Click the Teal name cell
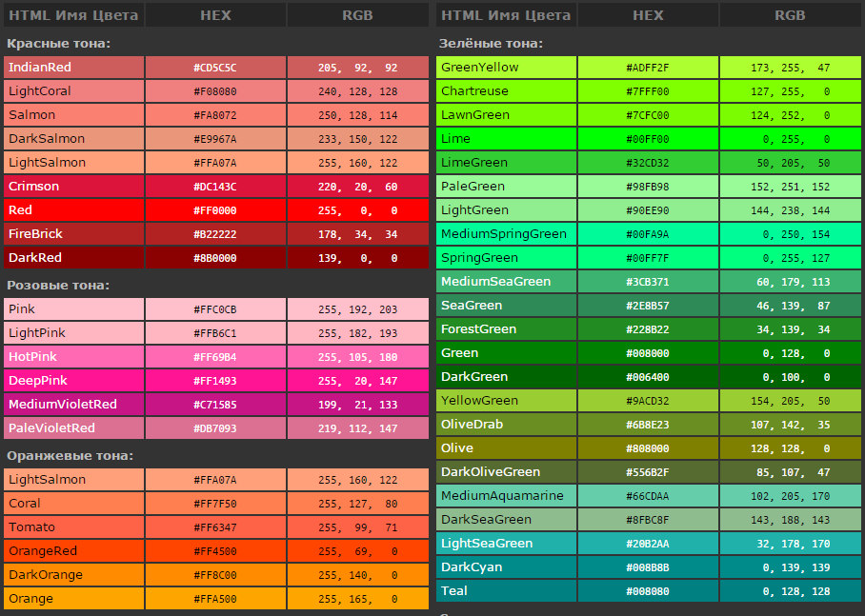Screen dimensions: 865x616 pos(507,590)
